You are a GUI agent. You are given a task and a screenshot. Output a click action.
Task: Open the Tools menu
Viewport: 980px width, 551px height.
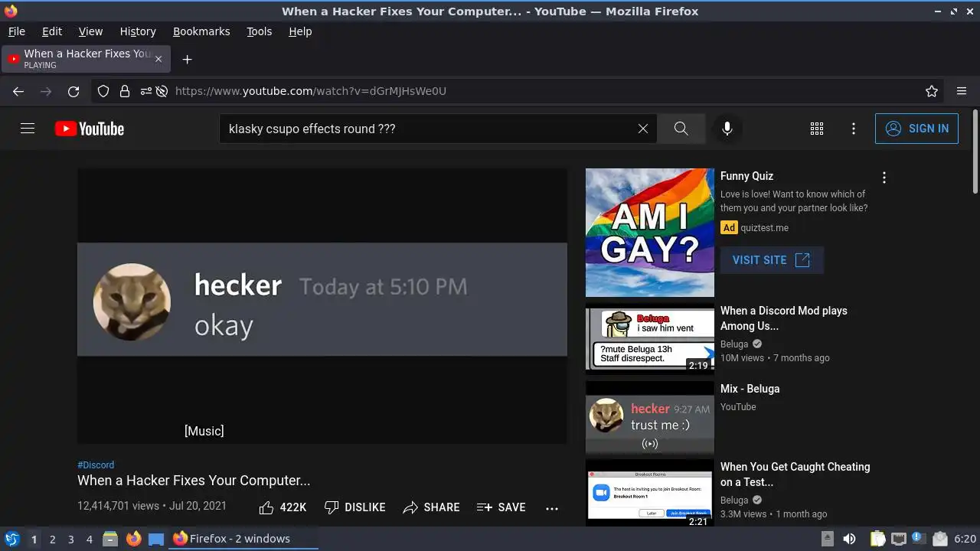[x=259, y=31]
